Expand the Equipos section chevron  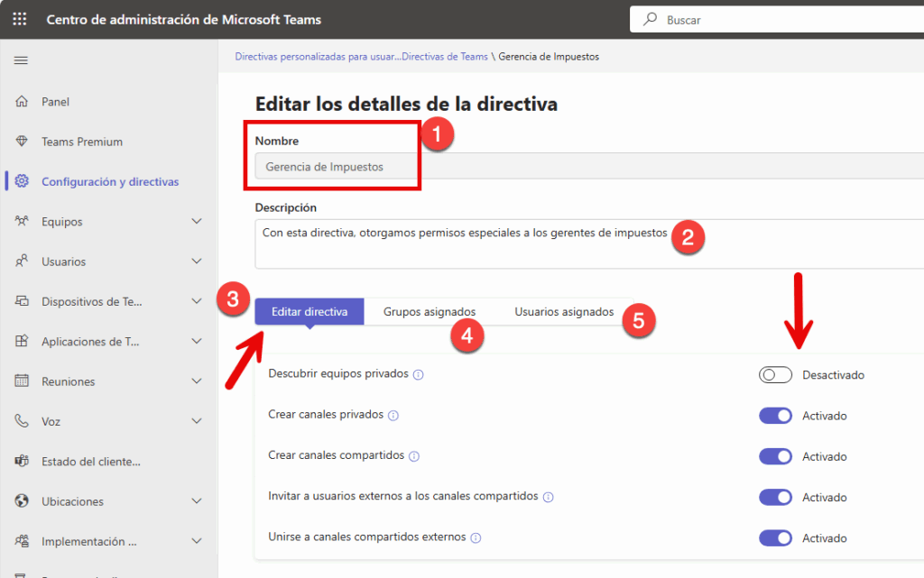[x=197, y=222]
